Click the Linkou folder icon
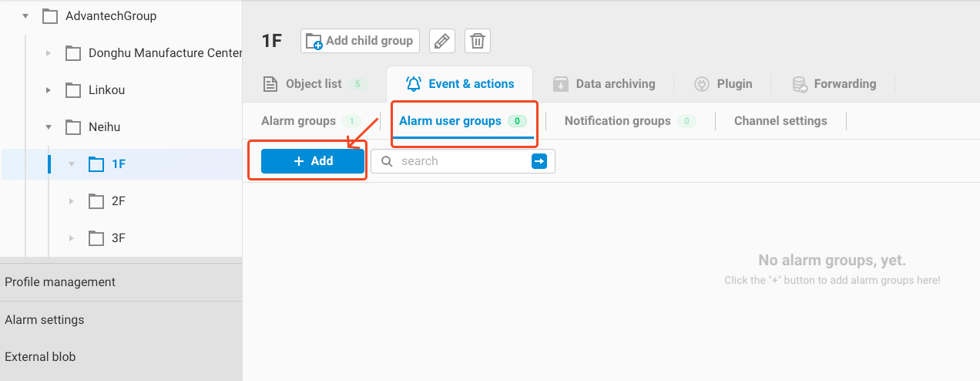Image resolution: width=980 pixels, height=381 pixels. [73, 90]
